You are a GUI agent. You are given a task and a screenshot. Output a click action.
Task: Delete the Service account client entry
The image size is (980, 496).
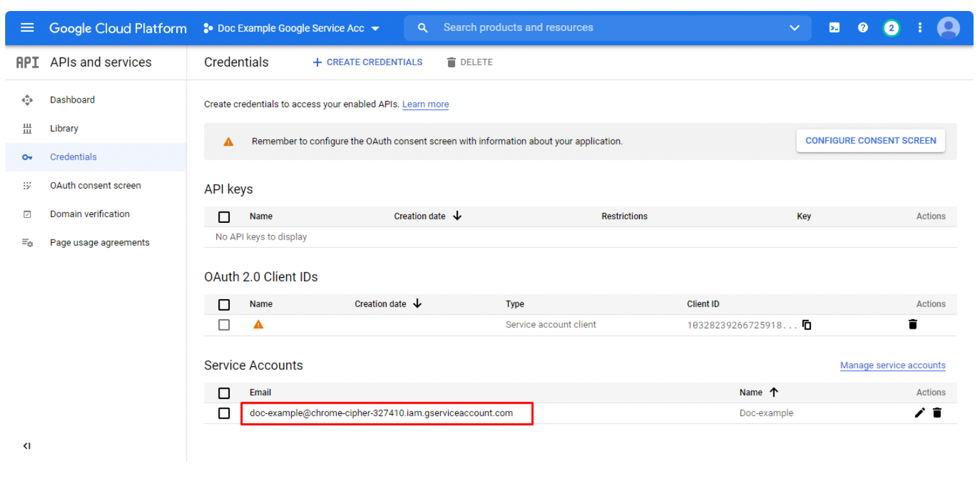913,325
